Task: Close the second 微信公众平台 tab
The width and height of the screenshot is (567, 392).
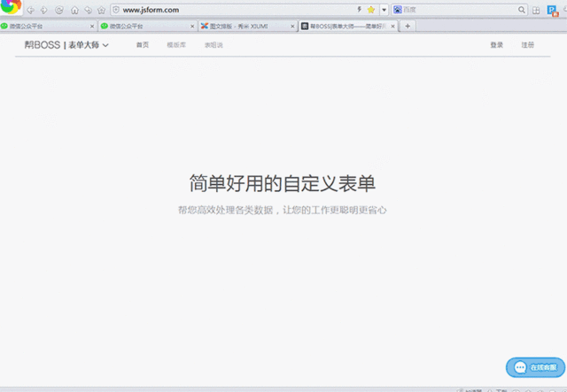Action: click(x=192, y=27)
